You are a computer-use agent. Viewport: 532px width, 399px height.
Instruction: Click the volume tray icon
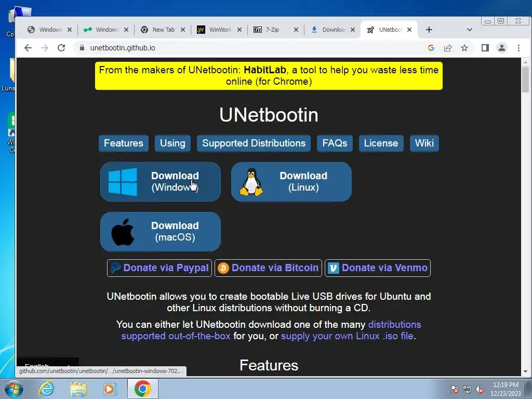(x=480, y=389)
